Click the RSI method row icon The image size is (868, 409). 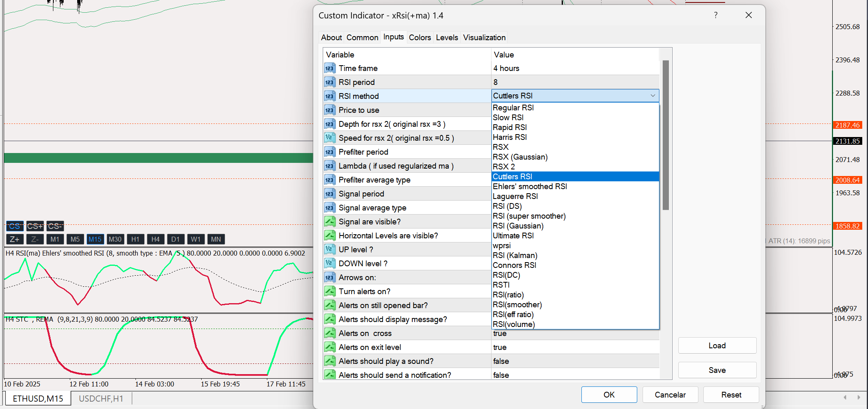point(330,96)
